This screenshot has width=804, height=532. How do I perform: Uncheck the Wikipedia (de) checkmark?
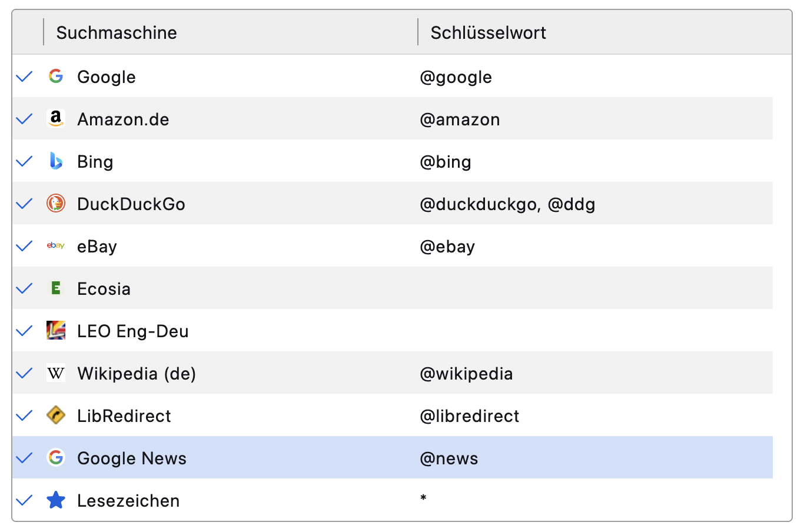[x=24, y=373]
